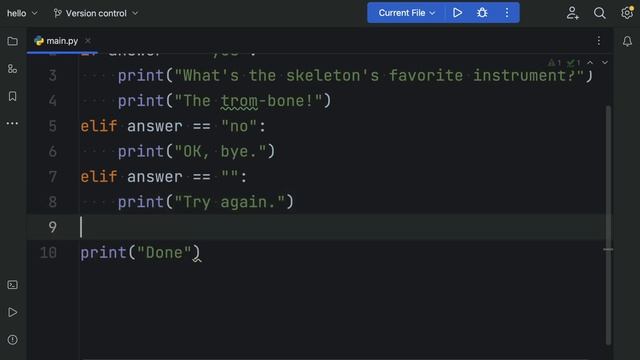
Task: Click the "OK, bye." string
Action: pyautogui.click(x=220, y=151)
